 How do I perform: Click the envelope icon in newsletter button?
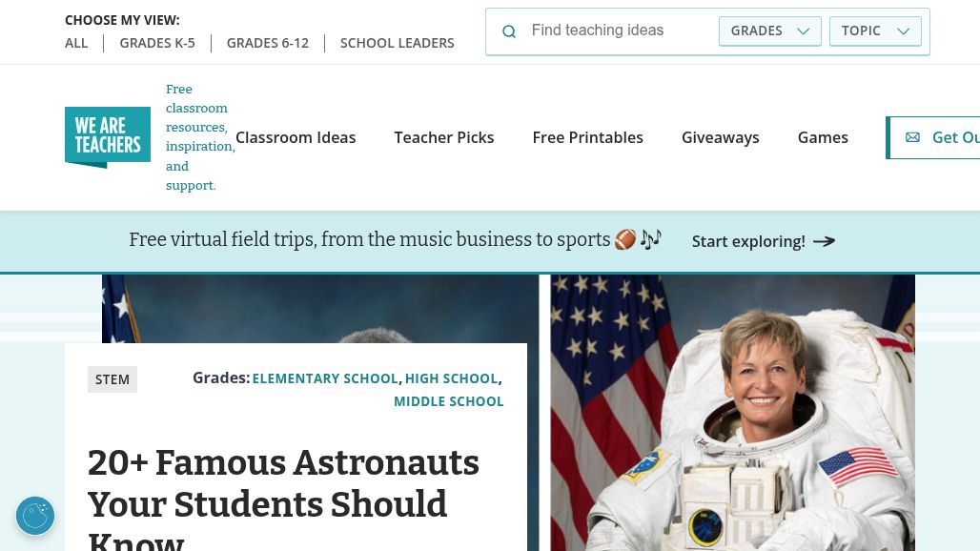point(912,137)
